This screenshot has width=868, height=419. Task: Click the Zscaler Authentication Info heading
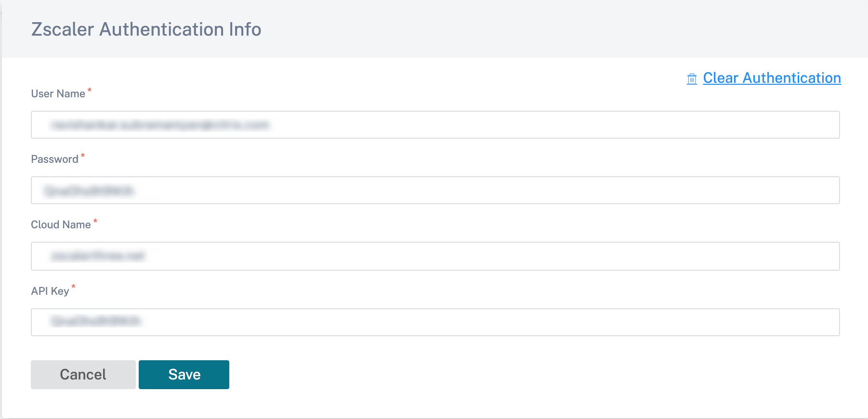pos(146,29)
